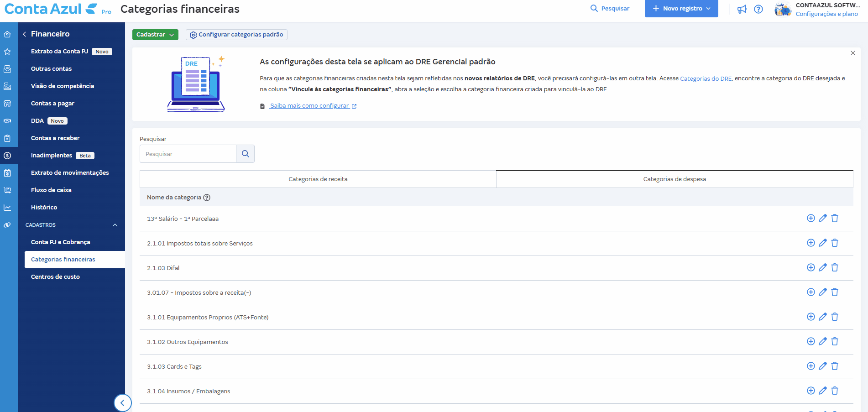Click Configurar categorias padrão button
Screen dimensions: 868x412
tap(236, 35)
